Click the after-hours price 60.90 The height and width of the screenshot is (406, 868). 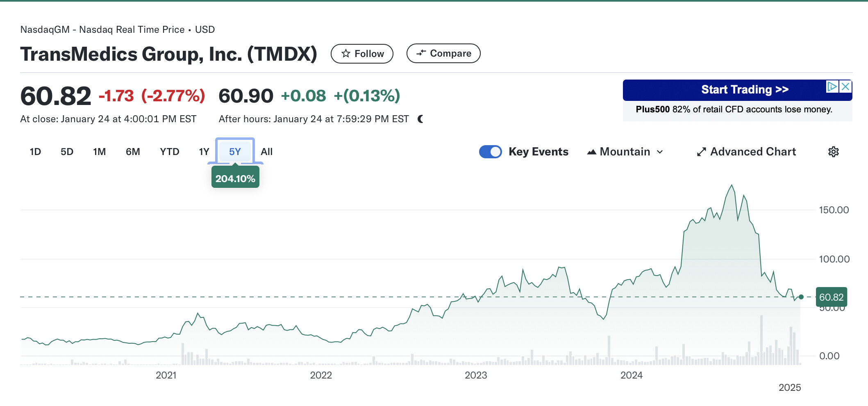(246, 96)
